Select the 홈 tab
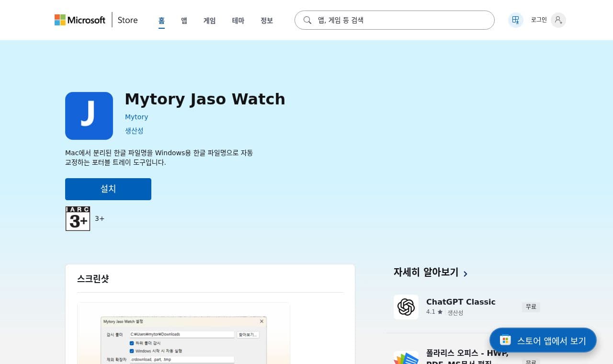The height and width of the screenshot is (364, 613). click(x=161, y=21)
